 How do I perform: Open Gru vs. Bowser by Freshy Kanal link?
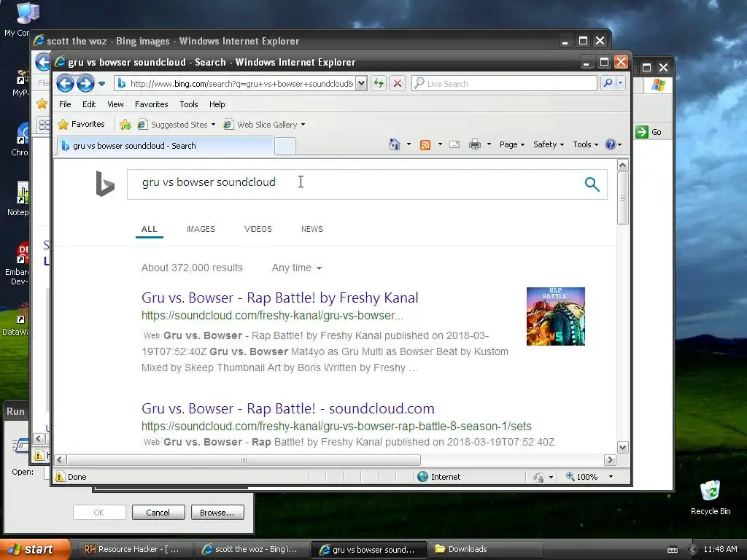coord(279,297)
